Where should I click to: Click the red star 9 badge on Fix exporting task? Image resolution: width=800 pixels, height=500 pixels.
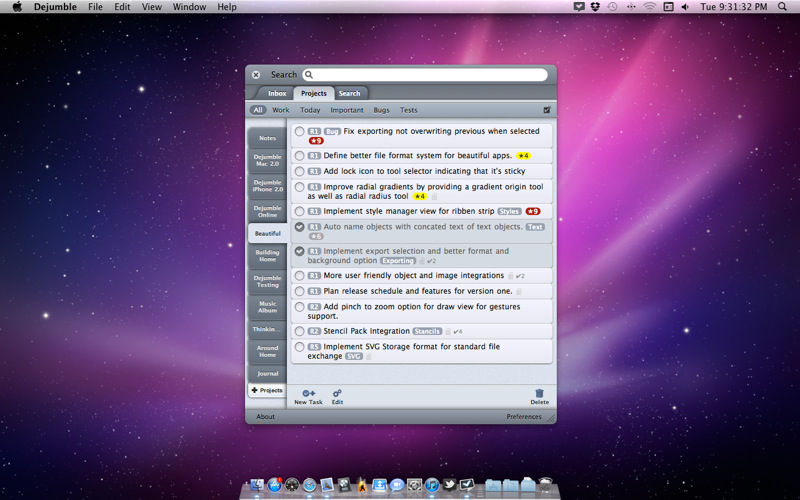pos(316,141)
